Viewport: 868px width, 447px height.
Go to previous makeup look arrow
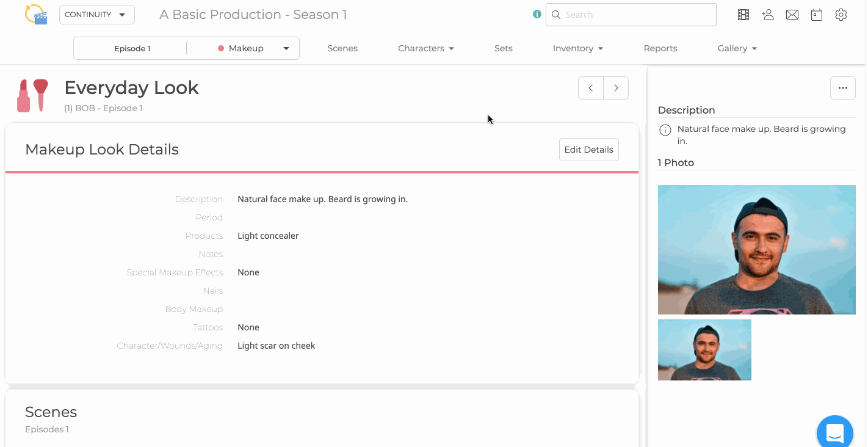coord(591,88)
